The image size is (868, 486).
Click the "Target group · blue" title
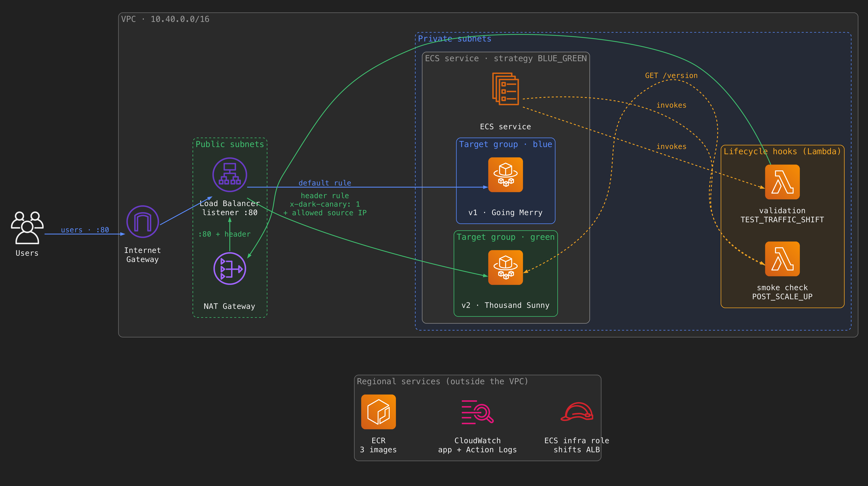pyautogui.click(x=506, y=144)
